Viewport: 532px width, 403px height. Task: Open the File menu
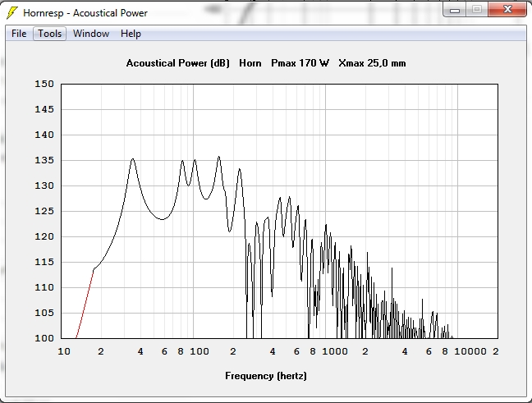[19, 34]
